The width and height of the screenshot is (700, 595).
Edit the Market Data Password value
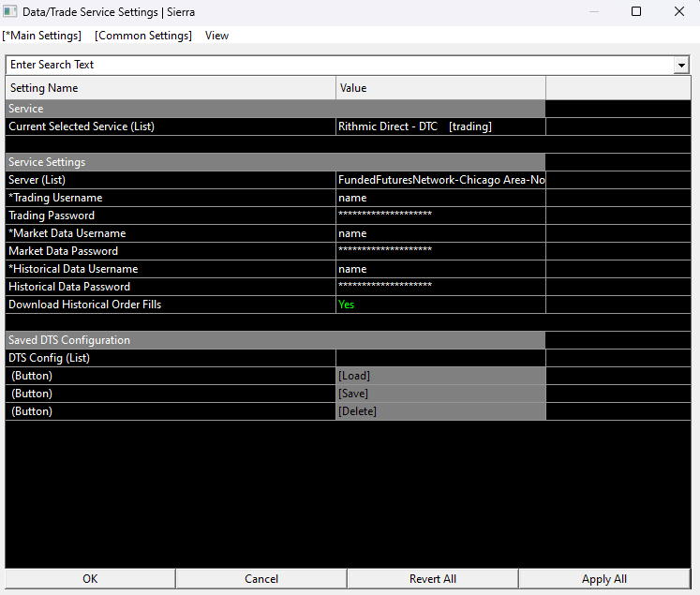(440, 251)
